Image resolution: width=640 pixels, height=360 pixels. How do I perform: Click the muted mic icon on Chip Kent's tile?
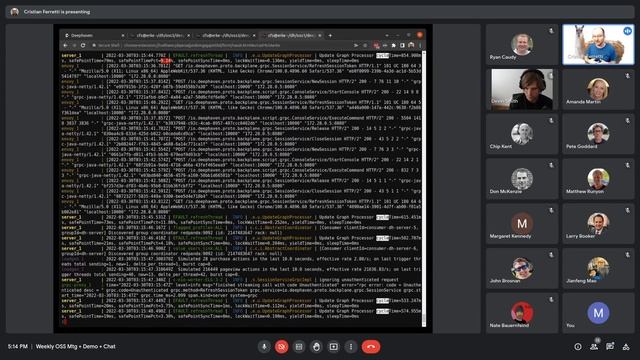(x=551, y=120)
